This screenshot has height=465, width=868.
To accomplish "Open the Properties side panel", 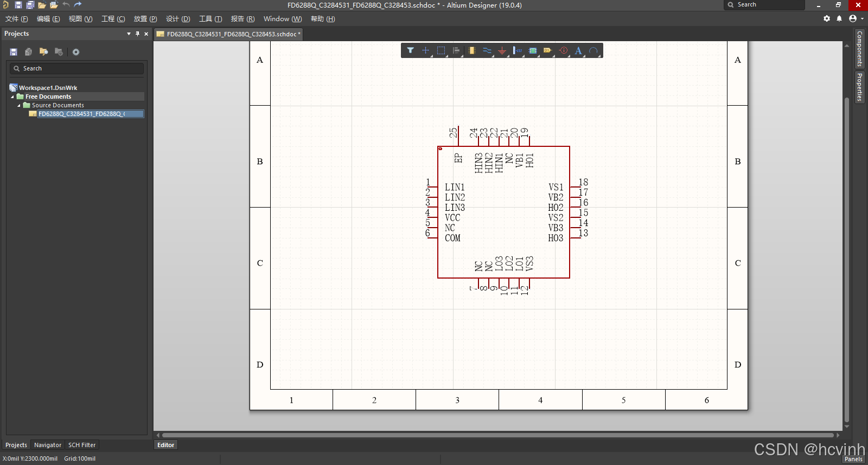I will pos(860,87).
